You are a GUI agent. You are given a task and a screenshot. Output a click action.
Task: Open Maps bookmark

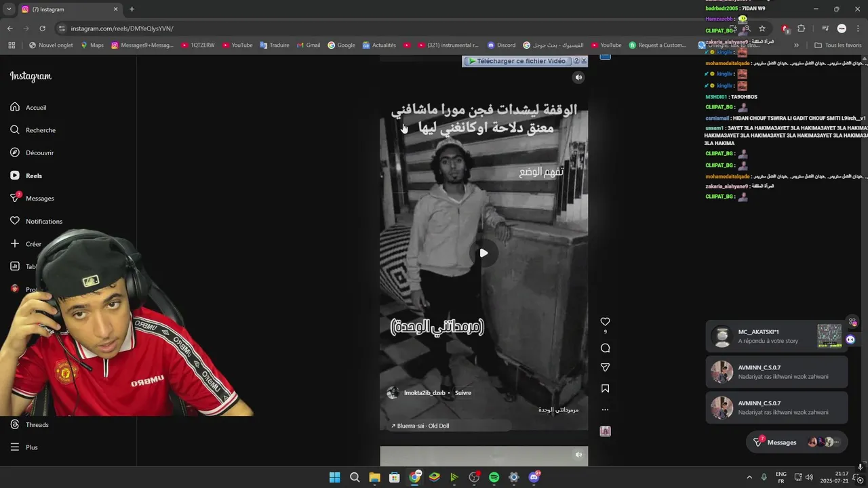92,45
